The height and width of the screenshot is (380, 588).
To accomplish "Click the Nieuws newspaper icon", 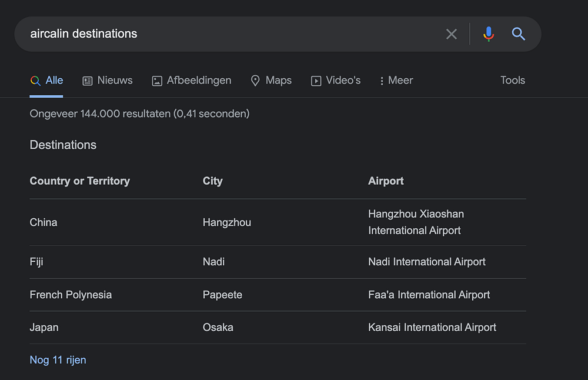I will coord(88,81).
